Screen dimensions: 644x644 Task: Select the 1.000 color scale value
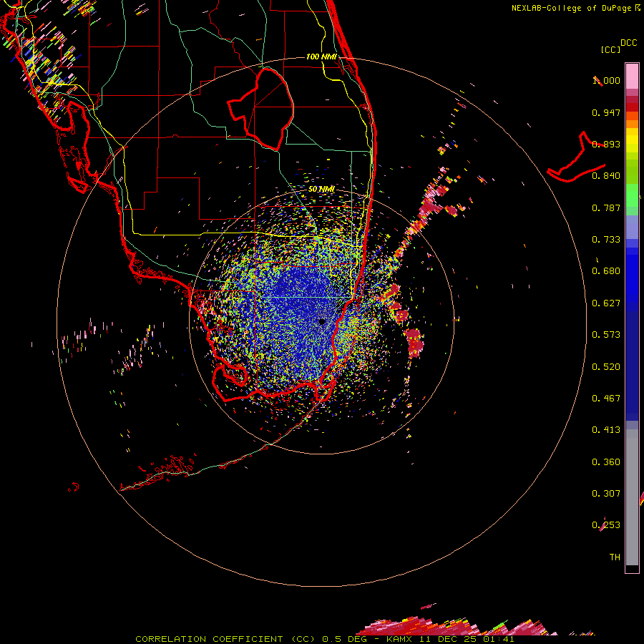606,80
